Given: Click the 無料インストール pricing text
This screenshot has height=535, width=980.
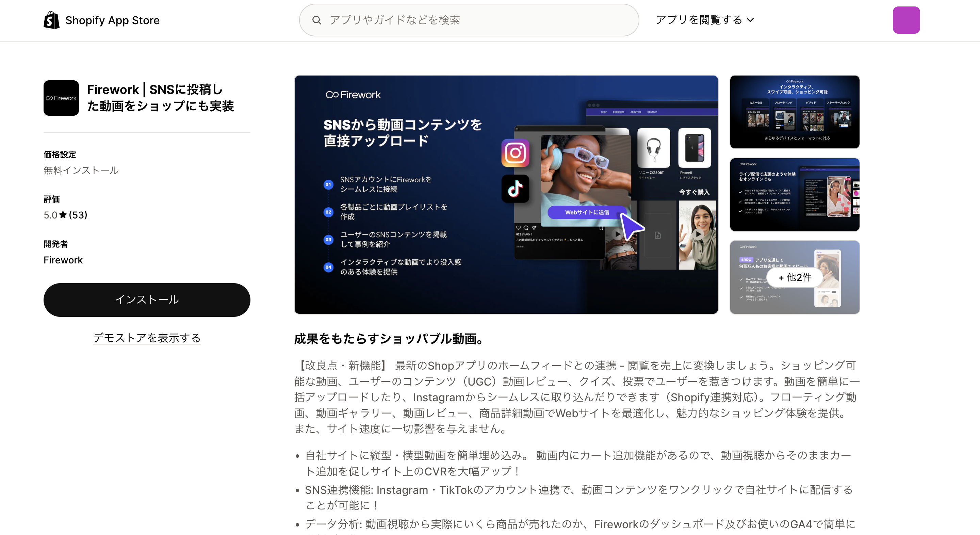Looking at the screenshot, I should 81,170.
